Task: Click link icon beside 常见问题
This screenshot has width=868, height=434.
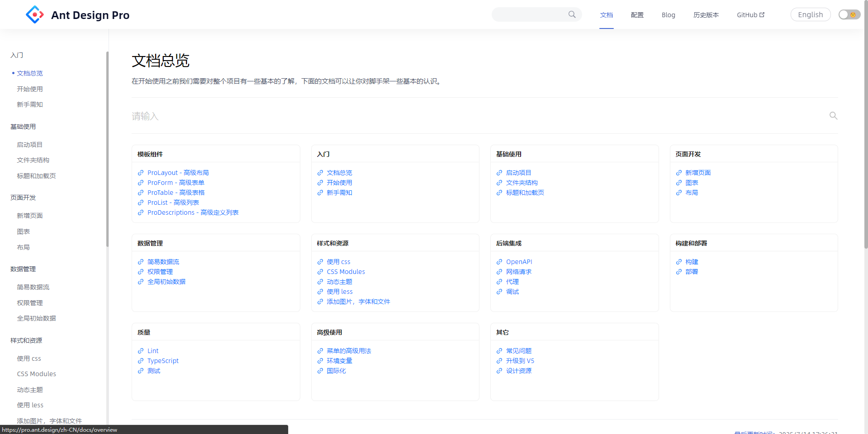Action: tap(499, 351)
